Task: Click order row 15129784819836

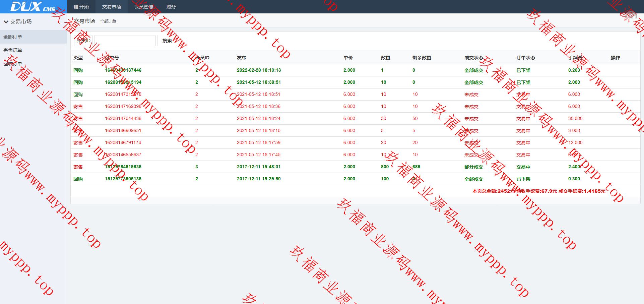Action: click(123, 167)
